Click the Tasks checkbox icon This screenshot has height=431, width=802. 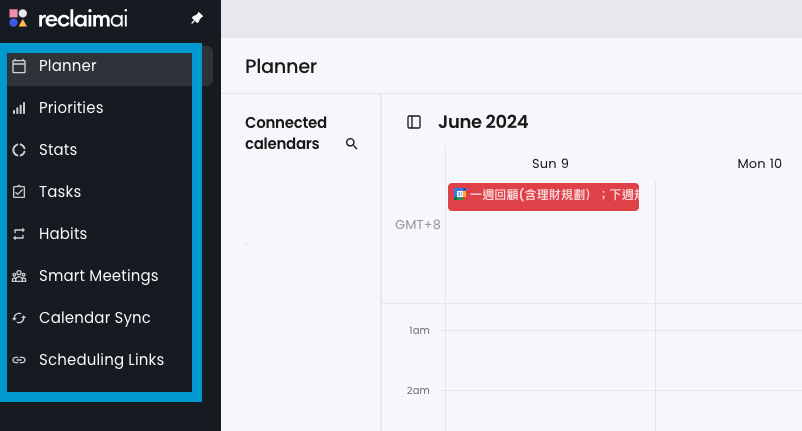19,192
